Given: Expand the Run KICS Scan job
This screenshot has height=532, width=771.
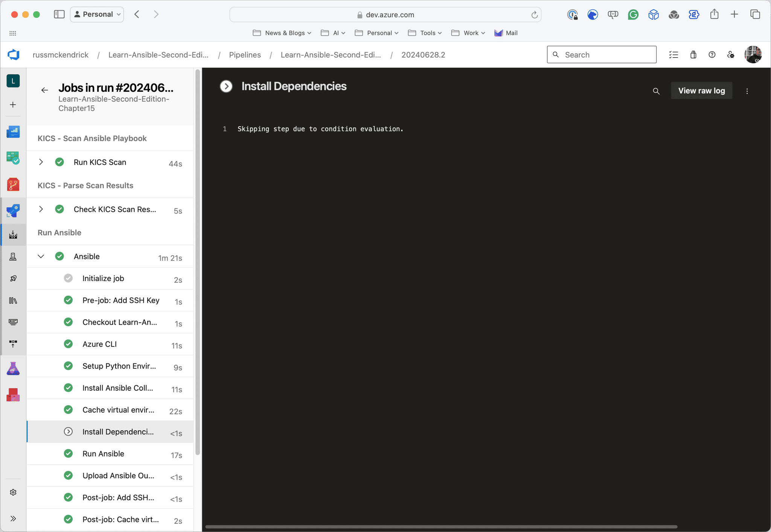Looking at the screenshot, I should [41, 162].
